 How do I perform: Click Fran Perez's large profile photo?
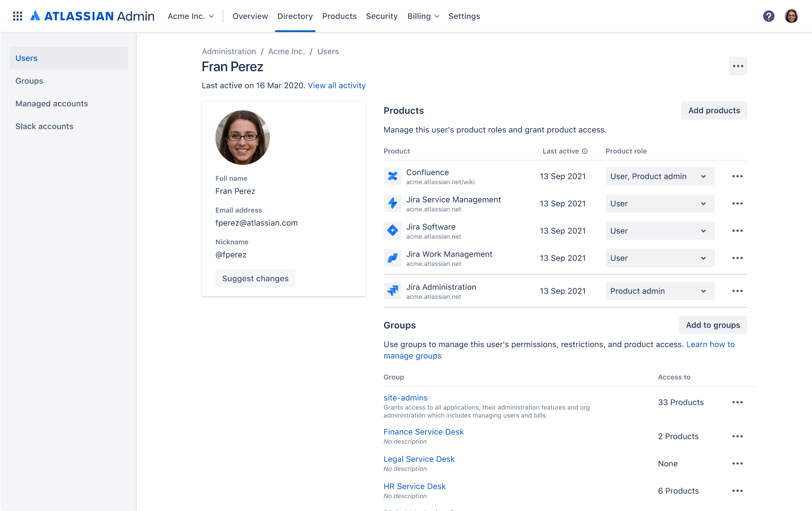(243, 137)
